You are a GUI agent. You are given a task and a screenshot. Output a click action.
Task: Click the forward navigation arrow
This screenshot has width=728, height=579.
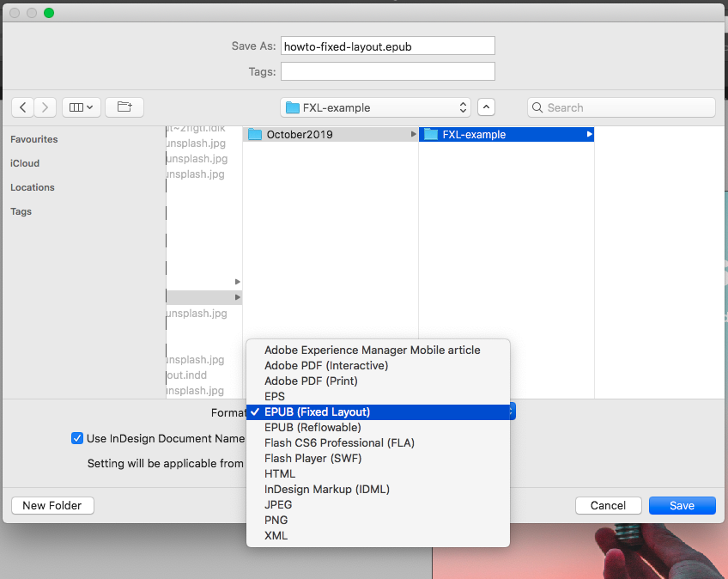coord(45,107)
